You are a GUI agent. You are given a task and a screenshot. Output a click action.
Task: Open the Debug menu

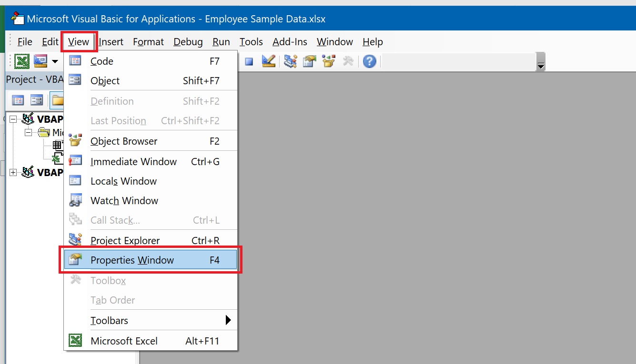[x=188, y=42]
